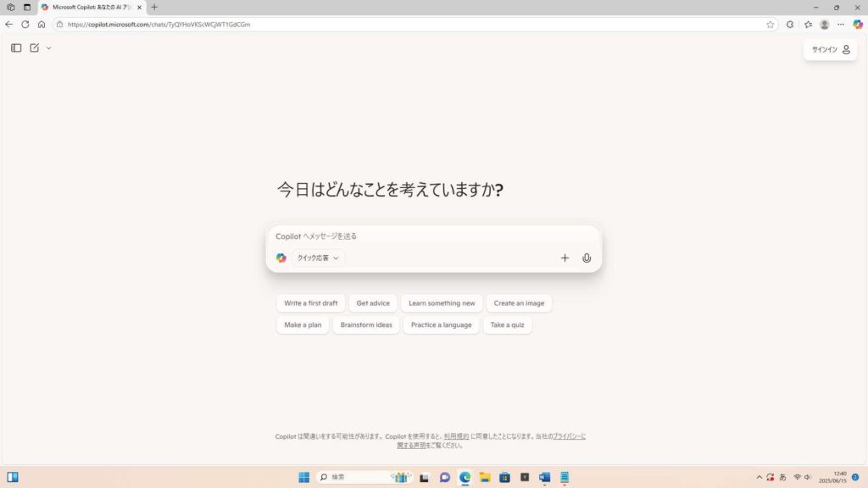The image size is (868, 488).
Task: Open the クイック応答 response mode dropdown
Action: click(318, 258)
